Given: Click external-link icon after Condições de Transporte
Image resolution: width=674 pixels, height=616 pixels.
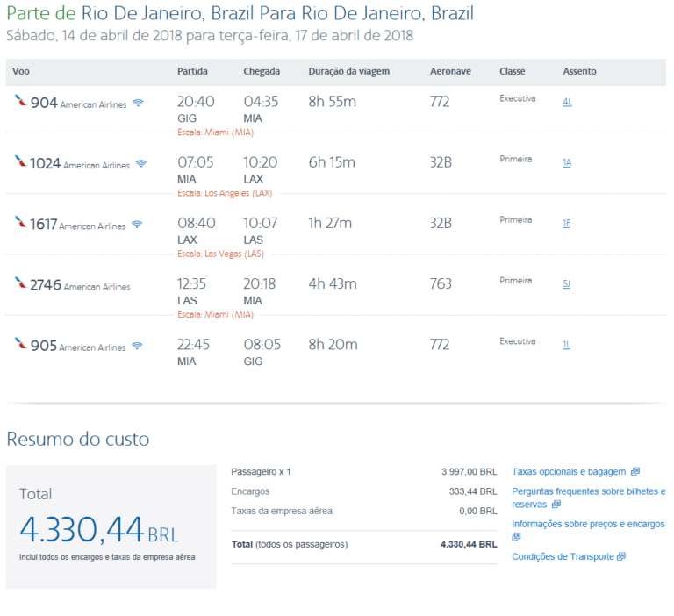Looking at the screenshot, I should coord(621,556).
